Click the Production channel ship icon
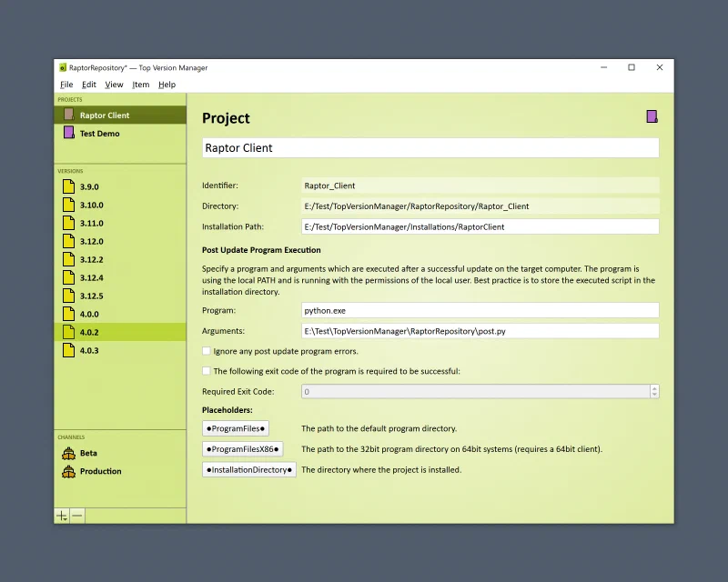 [69, 471]
